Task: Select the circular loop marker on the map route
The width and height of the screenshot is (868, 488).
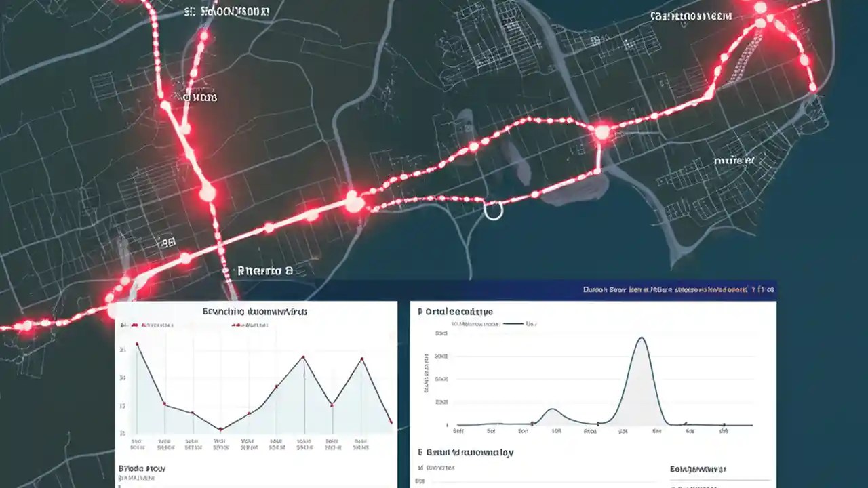Action: click(x=494, y=211)
